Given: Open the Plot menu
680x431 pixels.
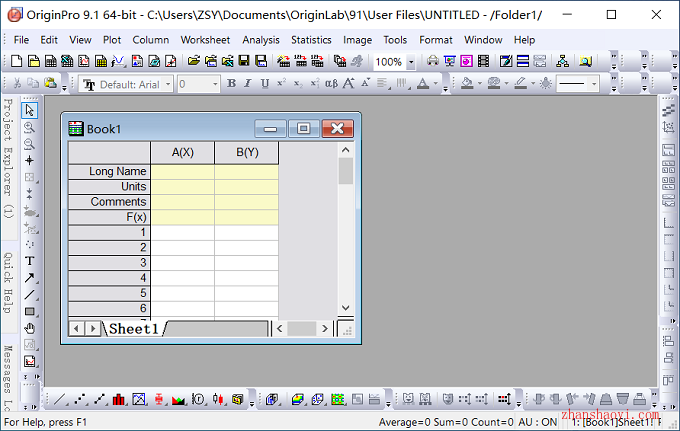Looking at the screenshot, I should click(112, 40).
